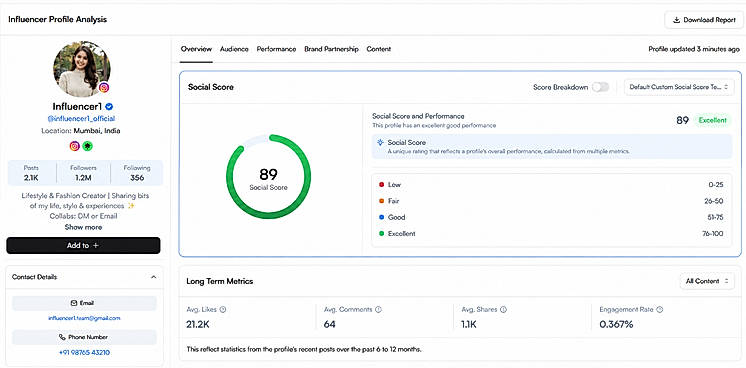Click the Instagram icon below the location
The width and height of the screenshot is (746, 368).
click(x=74, y=146)
